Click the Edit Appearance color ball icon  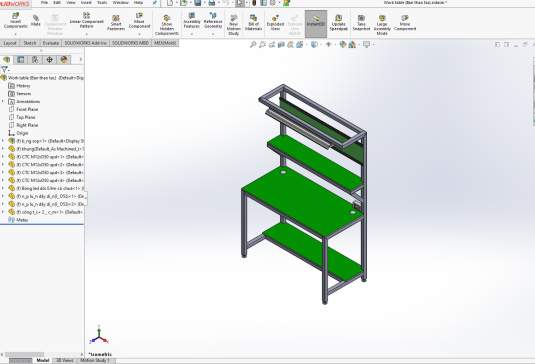[343, 44]
